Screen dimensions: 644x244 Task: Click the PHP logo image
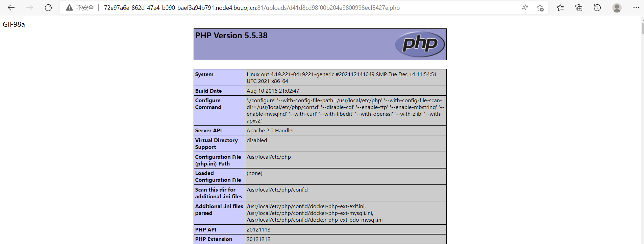coord(420,44)
